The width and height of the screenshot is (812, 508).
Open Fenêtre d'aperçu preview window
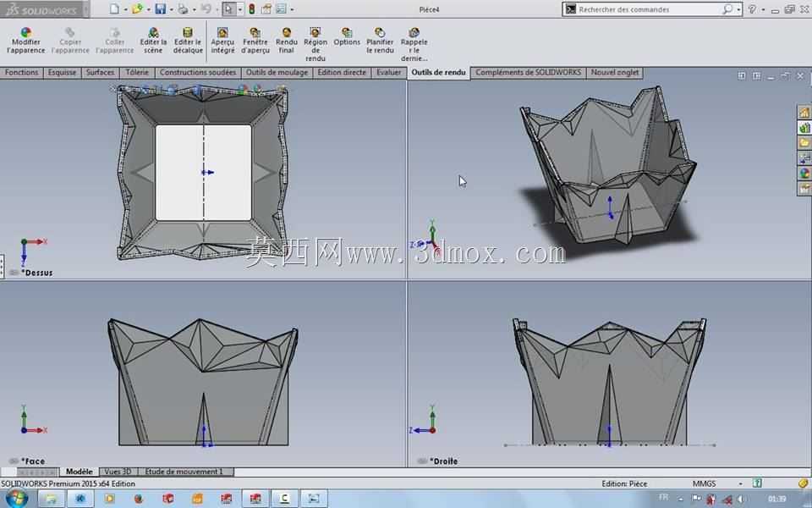tap(255, 41)
